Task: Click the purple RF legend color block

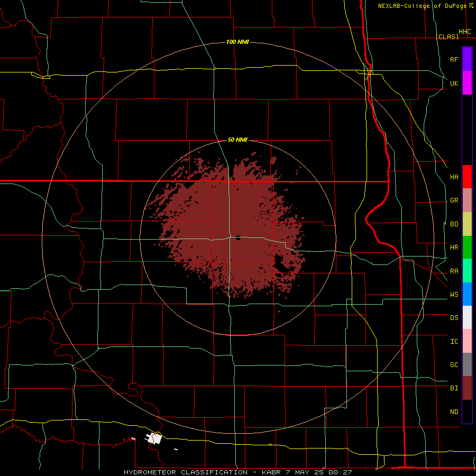Action: (467, 59)
